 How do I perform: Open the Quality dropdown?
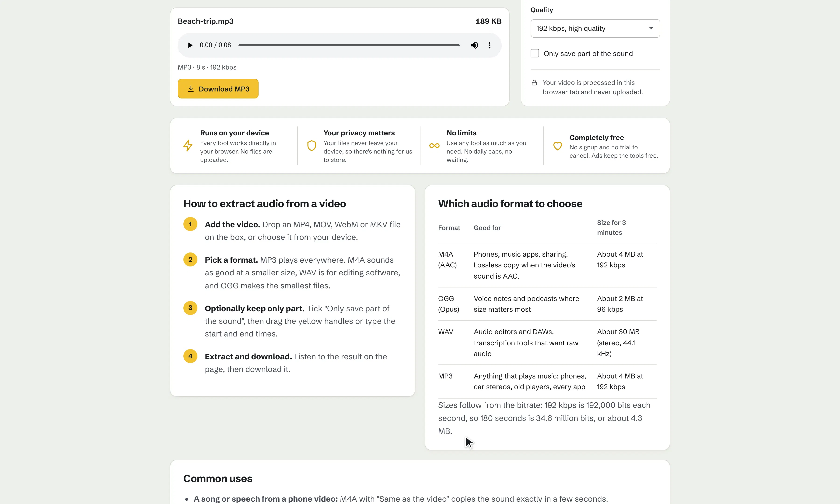coord(595,28)
